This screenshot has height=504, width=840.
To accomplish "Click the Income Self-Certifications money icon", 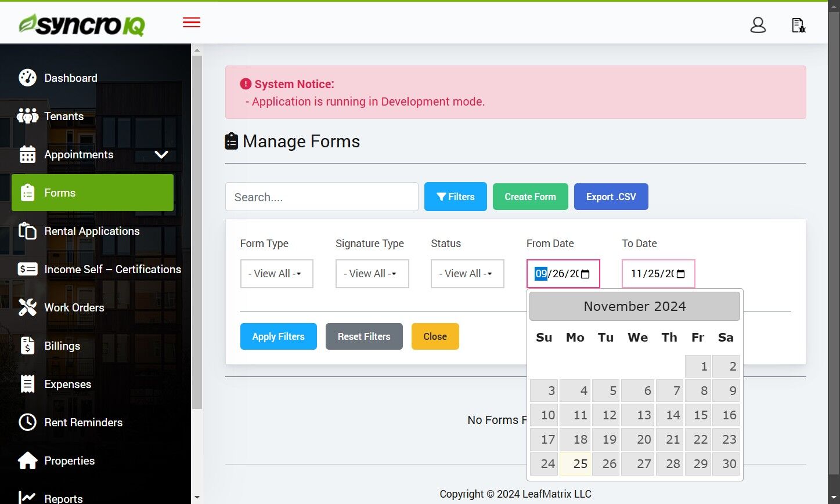I will (x=27, y=269).
